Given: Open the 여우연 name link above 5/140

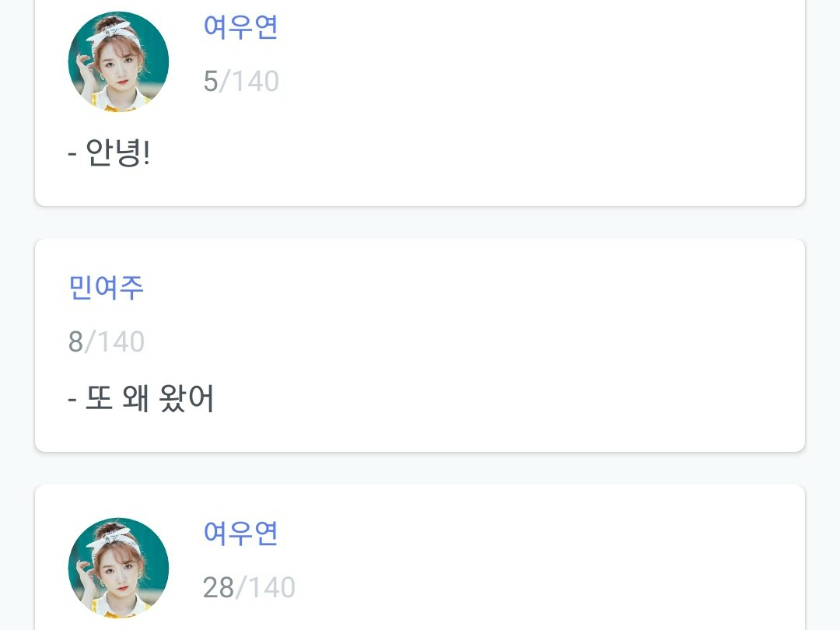Looking at the screenshot, I should click(240, 27).
